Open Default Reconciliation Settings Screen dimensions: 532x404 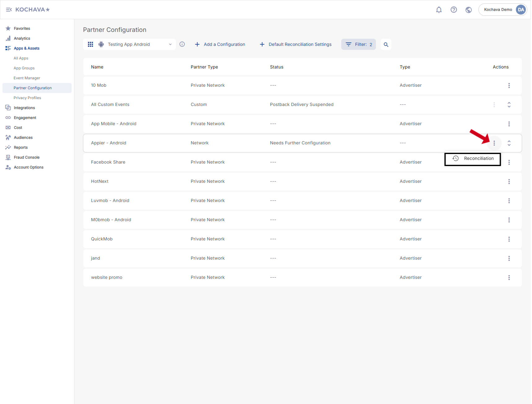[x=295, y=44]
